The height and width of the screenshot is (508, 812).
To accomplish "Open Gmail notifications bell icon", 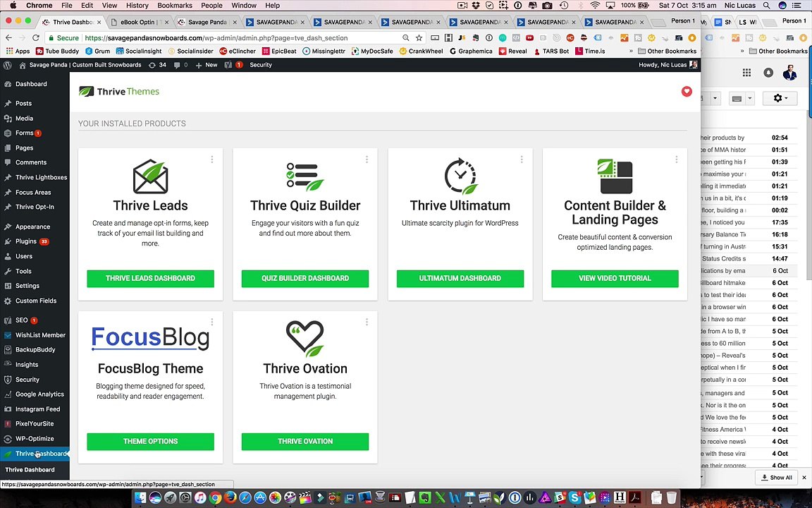I will click(x=768, y=73).
